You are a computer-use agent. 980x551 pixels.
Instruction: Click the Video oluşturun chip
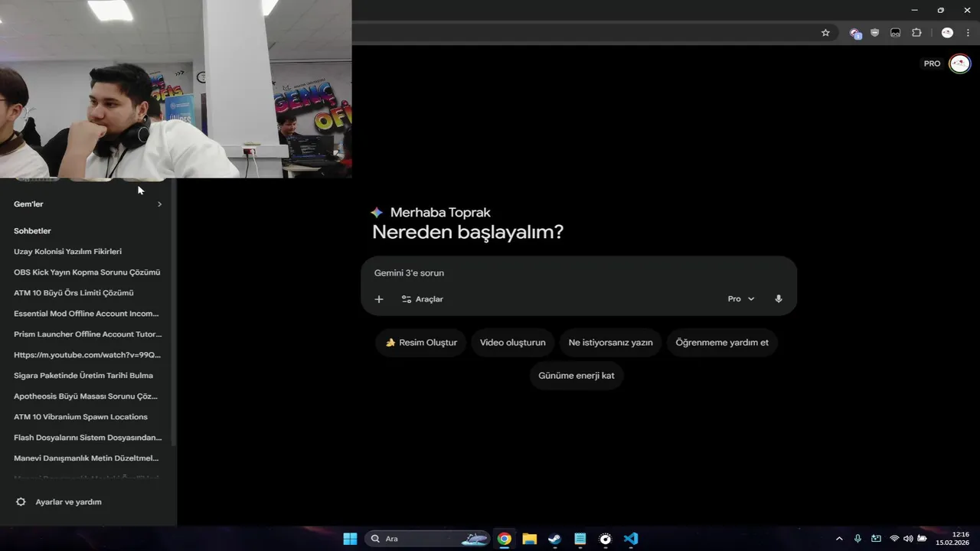[x=513, y=343]
